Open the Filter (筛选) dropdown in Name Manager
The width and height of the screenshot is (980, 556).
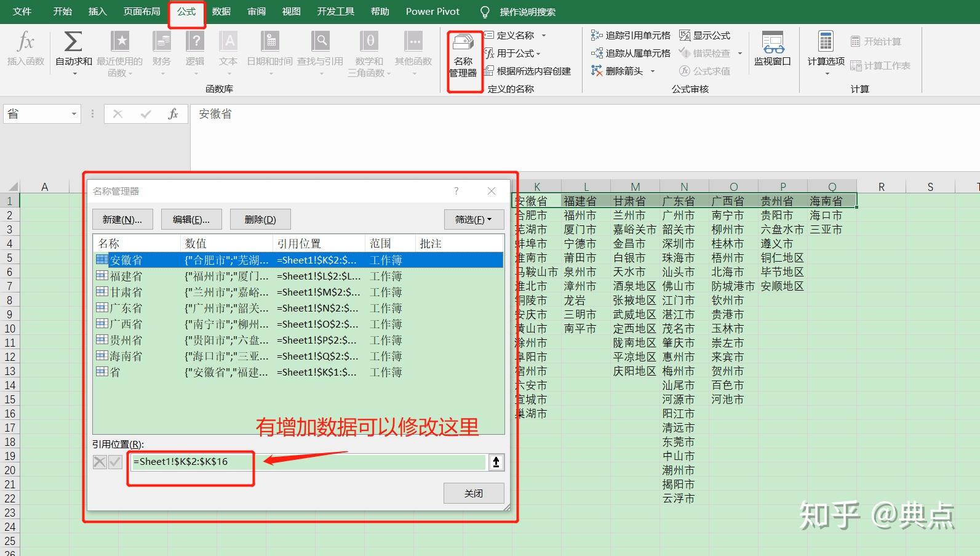[474, 219]
